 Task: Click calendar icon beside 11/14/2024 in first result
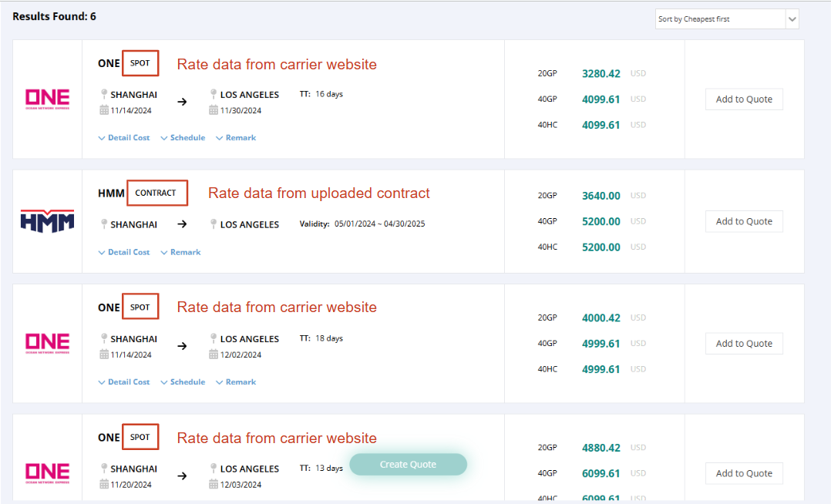[104, 110]
